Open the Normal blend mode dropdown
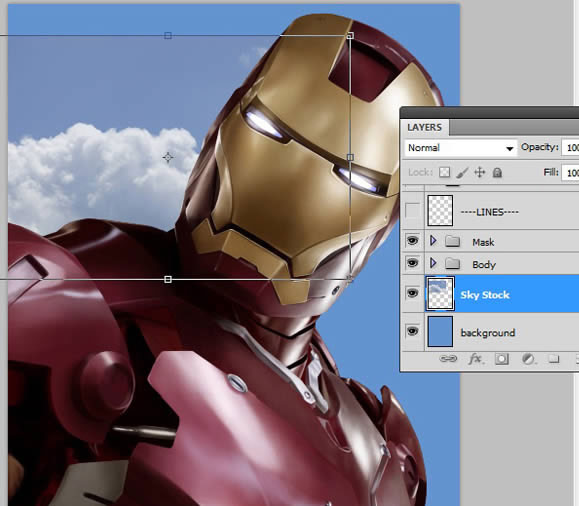579x506 pixels. (x=460, y=148)
